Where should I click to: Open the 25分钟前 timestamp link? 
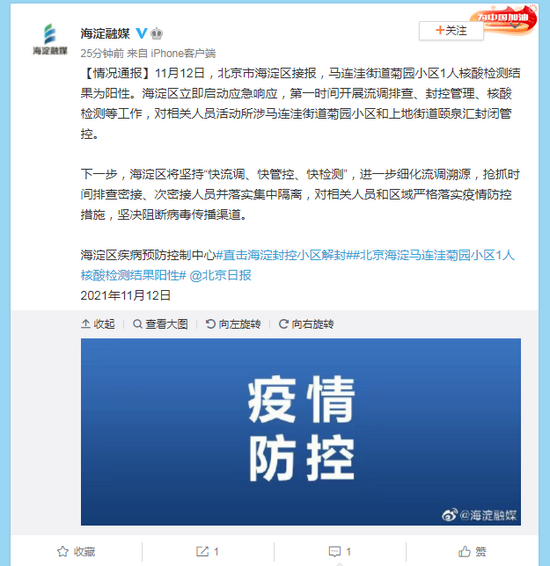click(102, 53)
